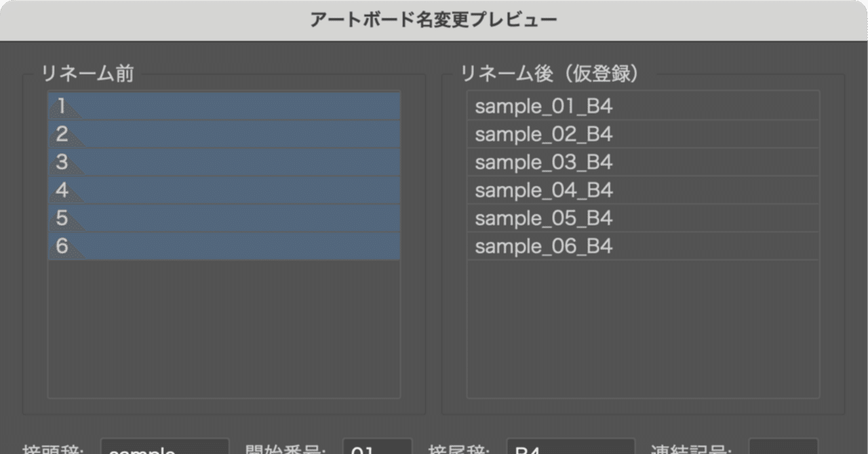Select the sample_03_B4 preview entry
This screenshot has width=868, height=454.
coord(643,162)
